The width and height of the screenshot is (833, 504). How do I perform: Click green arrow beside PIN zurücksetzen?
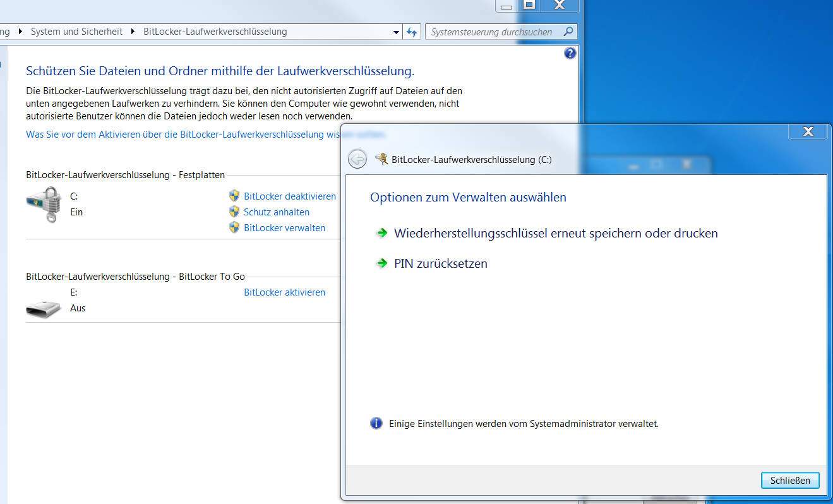click(381, 263)
